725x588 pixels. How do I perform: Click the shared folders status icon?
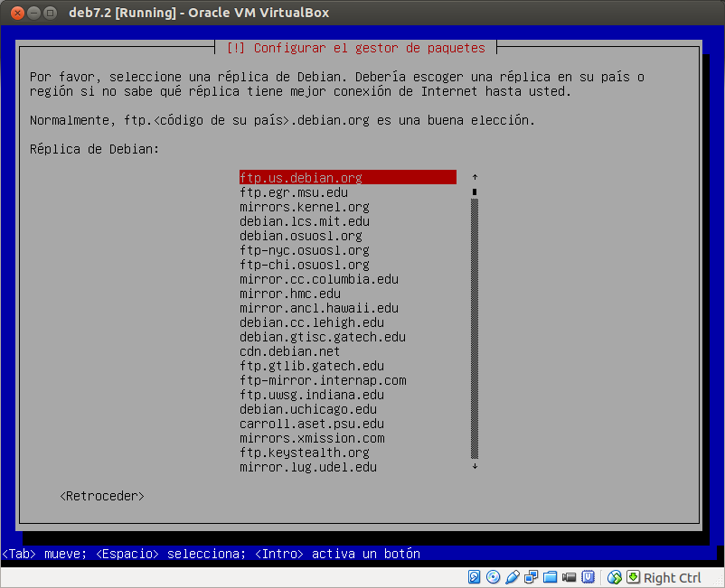tap(550, 577)
